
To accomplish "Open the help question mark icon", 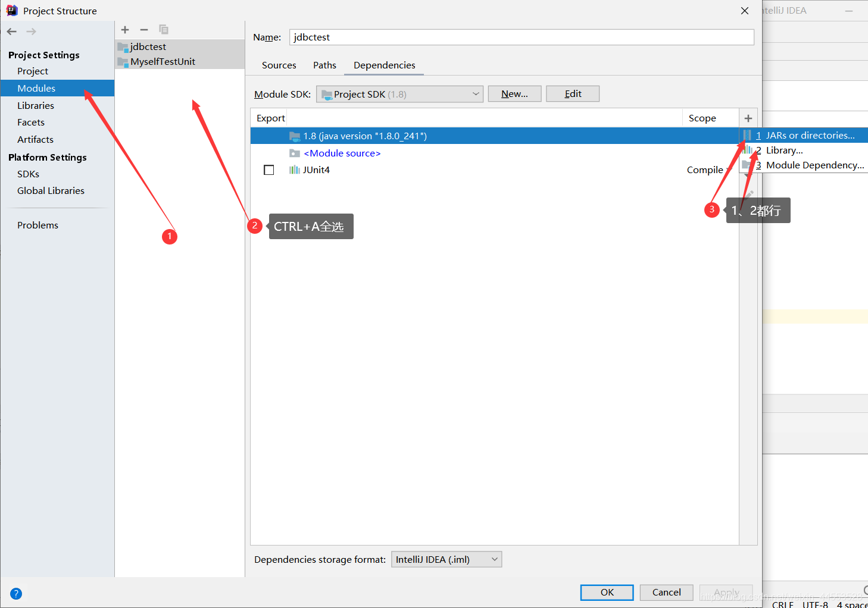I will click(16, 593).
